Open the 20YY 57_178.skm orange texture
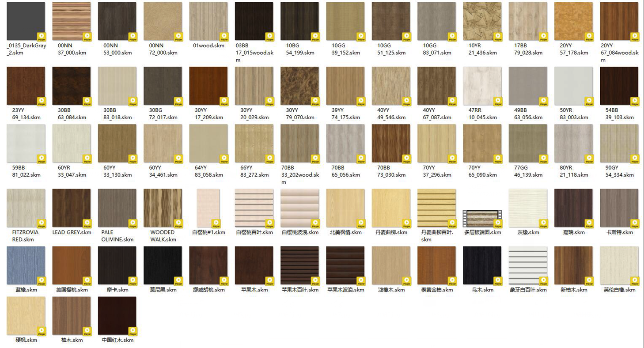The height and width of the screenshot is (348, 644). 573,22
